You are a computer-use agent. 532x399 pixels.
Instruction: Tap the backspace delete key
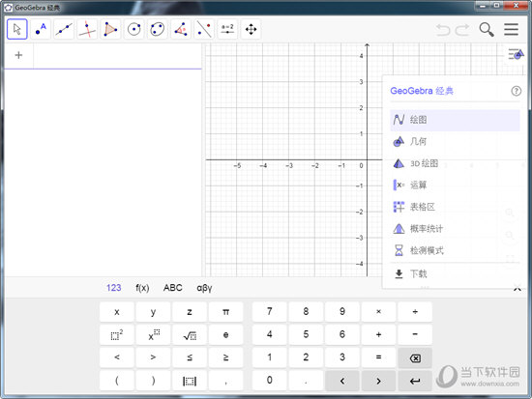tap(415, 358)
